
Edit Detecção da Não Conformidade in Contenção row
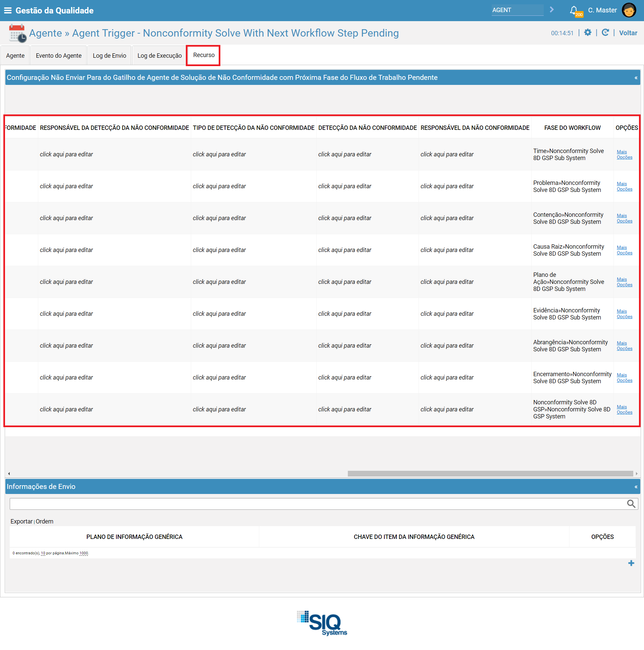(x=344, y=218)
